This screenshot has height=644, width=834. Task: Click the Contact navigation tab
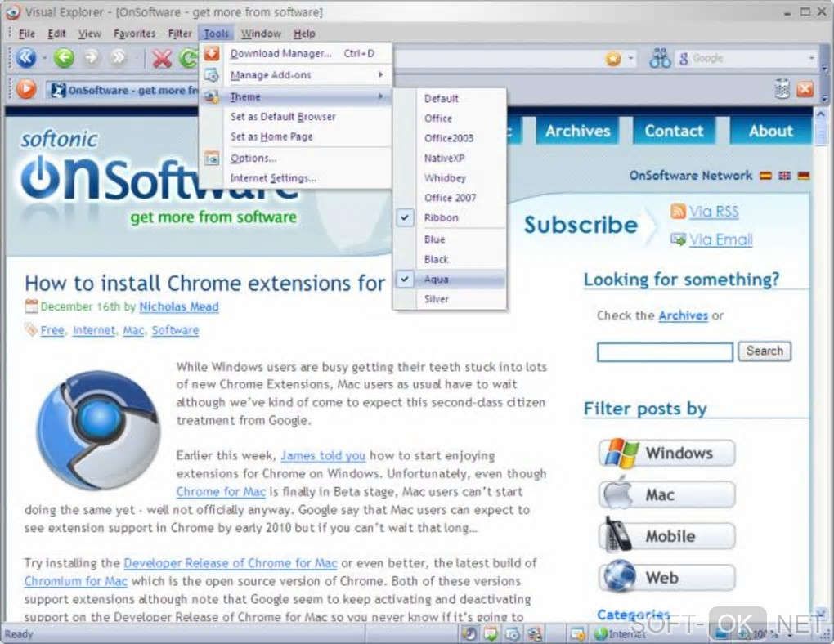[674, 131]
